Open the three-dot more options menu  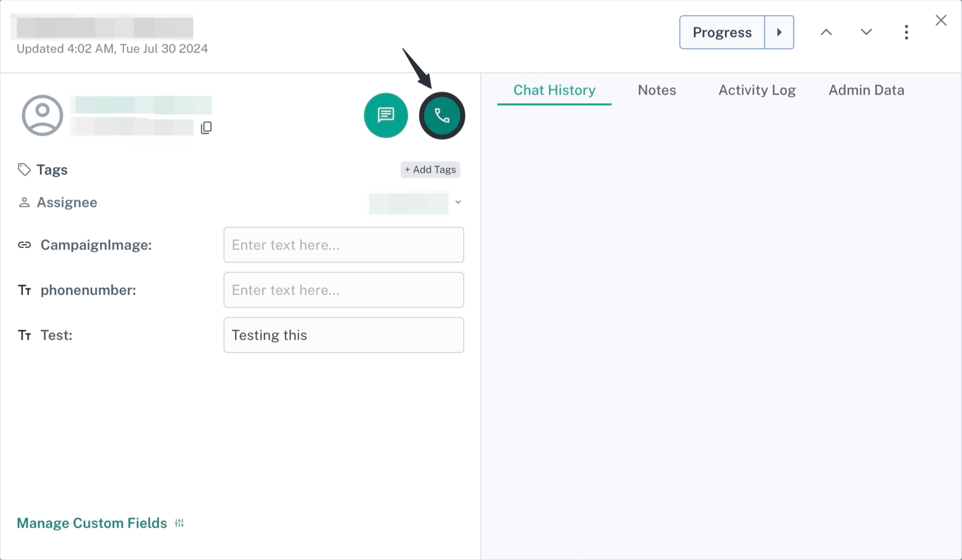906,32
